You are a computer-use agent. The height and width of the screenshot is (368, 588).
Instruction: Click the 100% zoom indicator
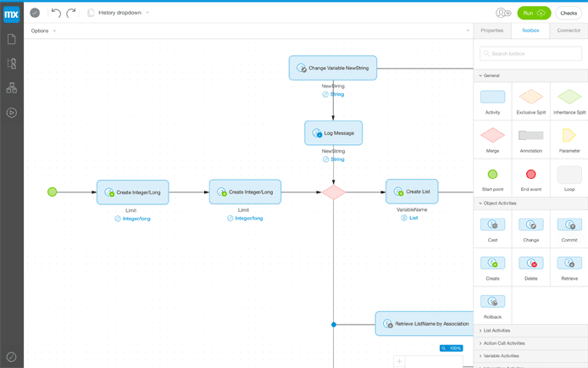click(451, 348)
